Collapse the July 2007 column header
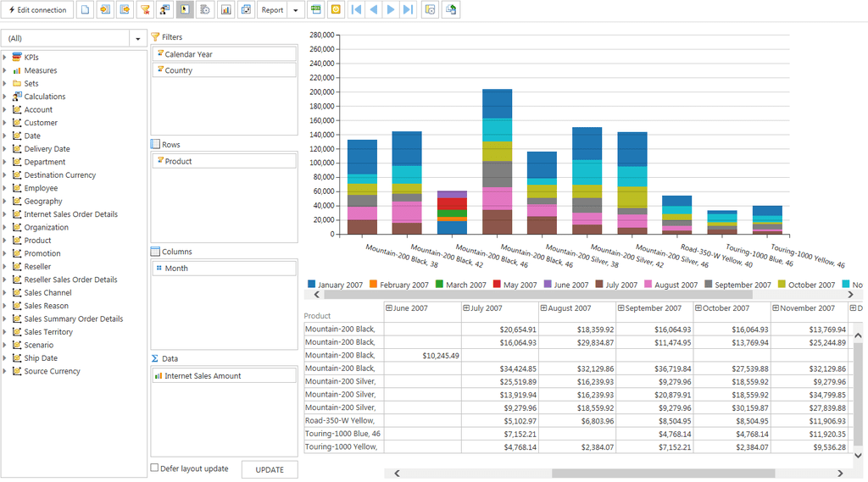This screenshot has width=868, height=482. coord(466,307)
